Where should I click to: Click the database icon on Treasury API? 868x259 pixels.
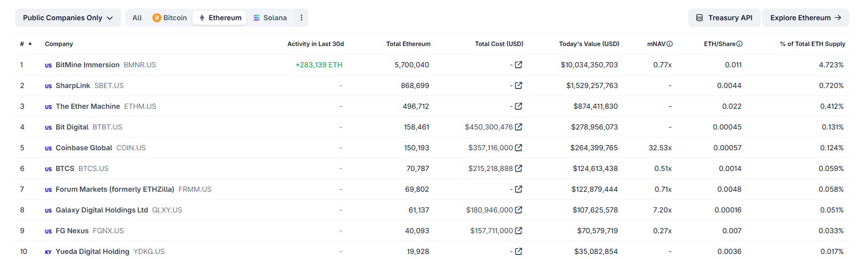pyautogui.click(x=699, y=18)
